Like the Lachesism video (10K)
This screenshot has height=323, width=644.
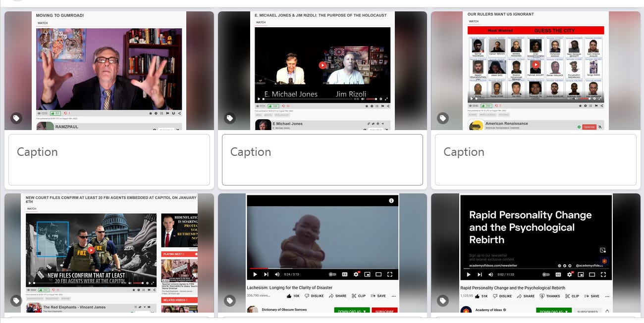coord(293,296)
